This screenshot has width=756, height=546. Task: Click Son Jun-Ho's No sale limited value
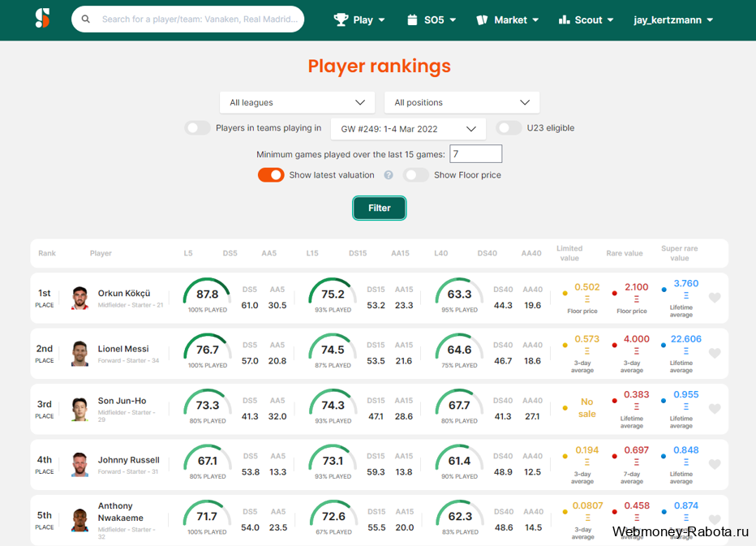coord(586,408)
